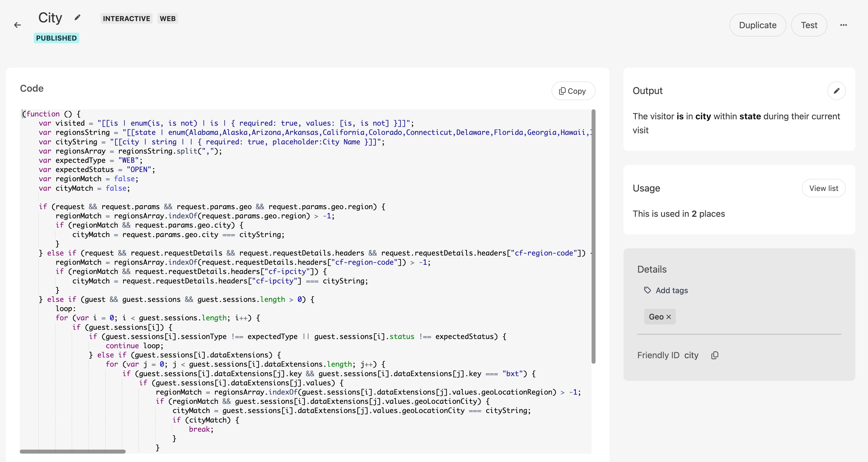The width and height of the screenshot is (868, 462).
Task: Click the Test button
Action: pyautogui.click(x=809, y=25)
